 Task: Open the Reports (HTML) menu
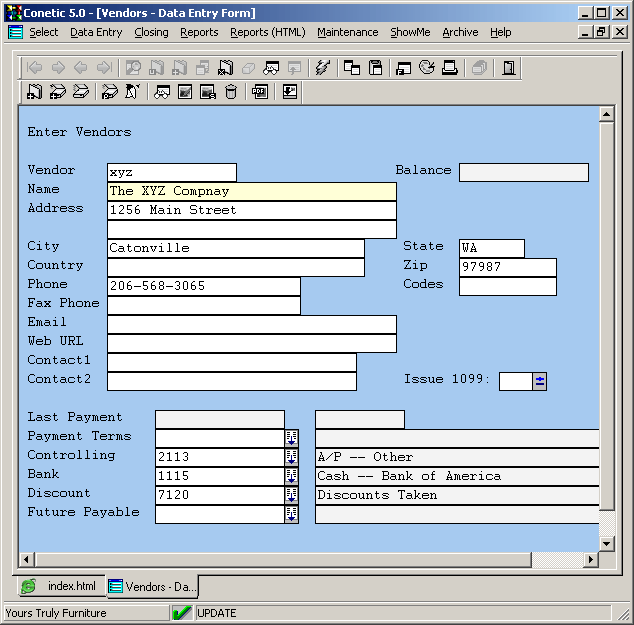267,32
